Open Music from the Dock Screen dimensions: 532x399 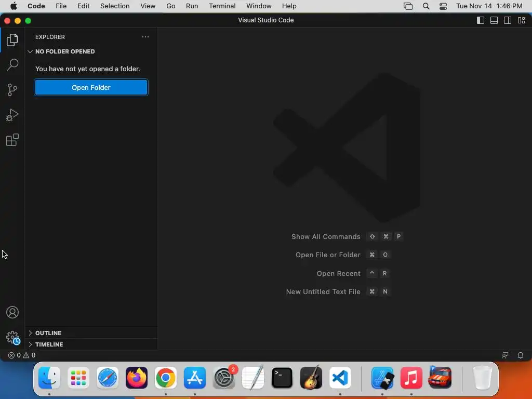[x=411, y=378]
